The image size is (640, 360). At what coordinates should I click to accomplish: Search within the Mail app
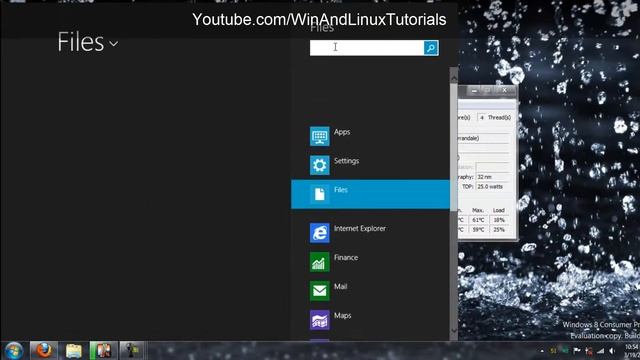point(370,291)
